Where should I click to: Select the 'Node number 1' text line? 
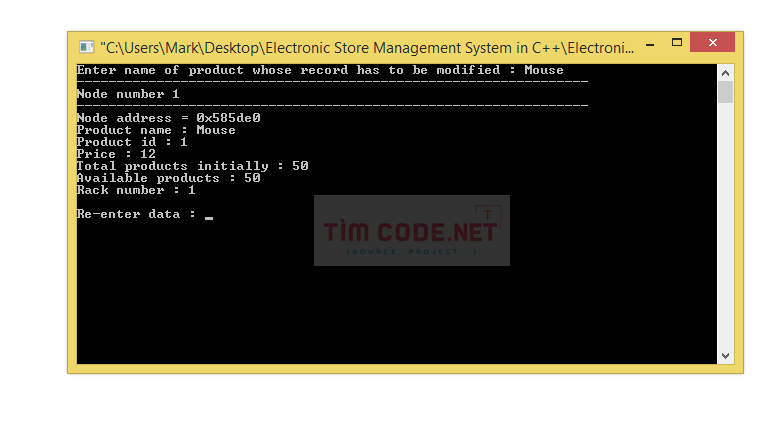[128, 94]
